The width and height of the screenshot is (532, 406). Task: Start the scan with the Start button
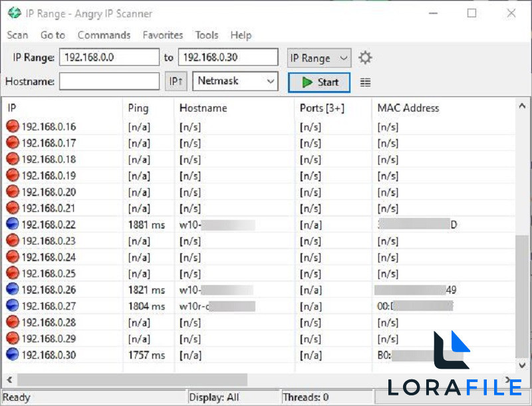coord(319,82)
